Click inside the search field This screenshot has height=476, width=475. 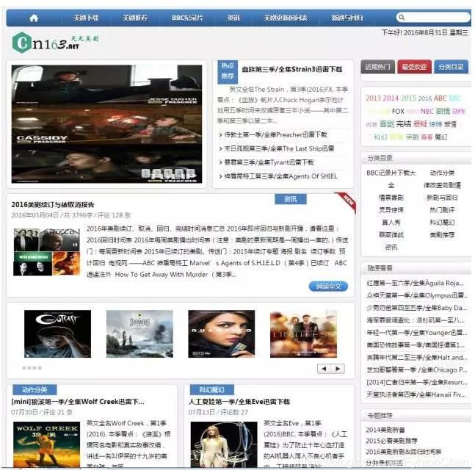coord(433,18)
